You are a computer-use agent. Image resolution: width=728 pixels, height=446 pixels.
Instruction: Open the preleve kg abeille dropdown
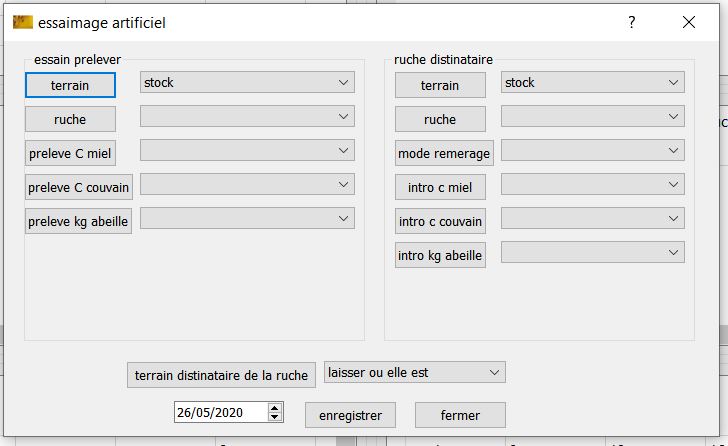click(x=247, y=219)
